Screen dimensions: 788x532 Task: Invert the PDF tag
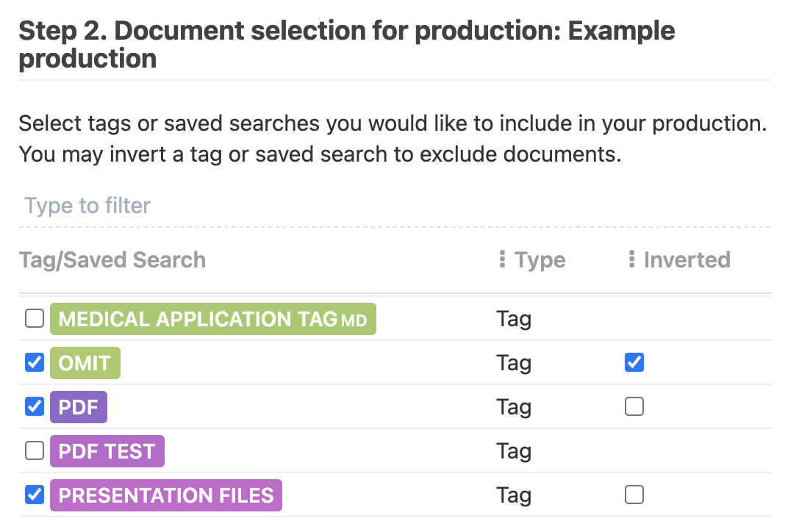(x=634, y=407)
